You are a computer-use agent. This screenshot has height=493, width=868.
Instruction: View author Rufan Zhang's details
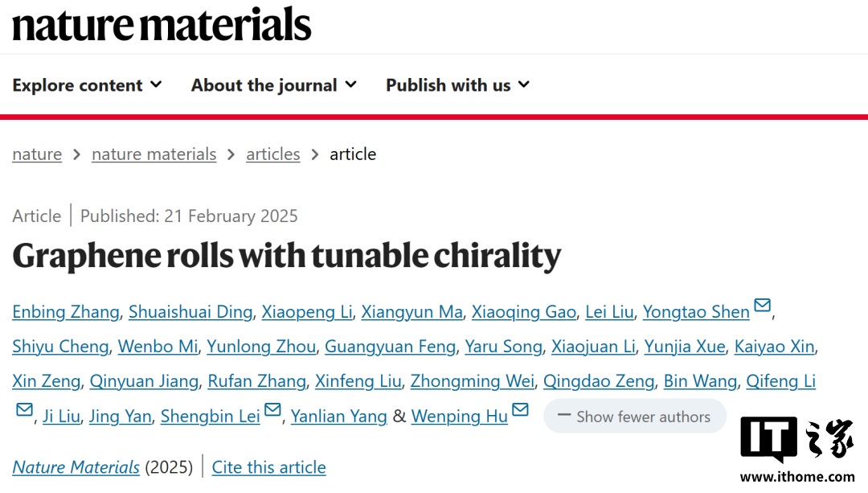coord(256,381)
